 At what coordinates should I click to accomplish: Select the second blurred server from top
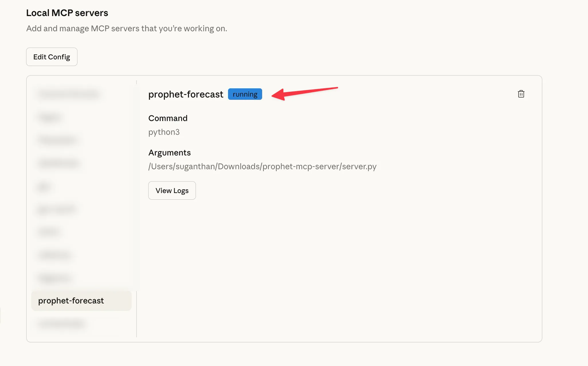[x=50, y=117]
